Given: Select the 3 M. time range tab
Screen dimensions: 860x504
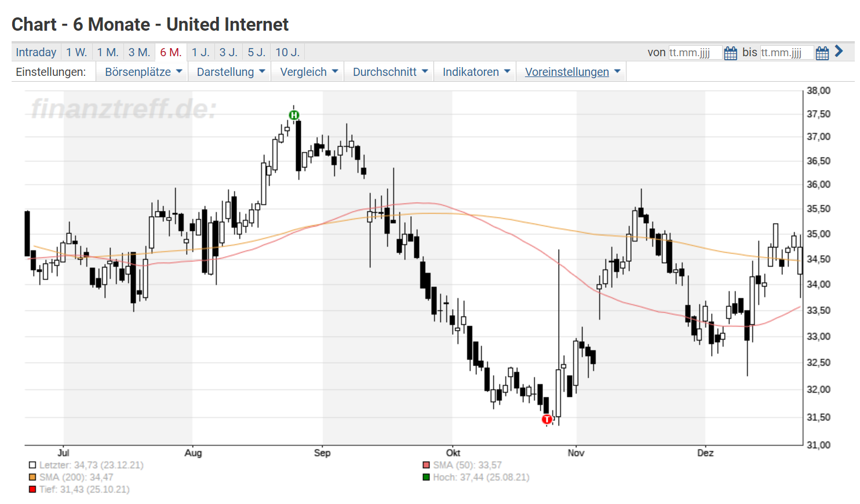Looking at the screenshot, I should point(139,52).
